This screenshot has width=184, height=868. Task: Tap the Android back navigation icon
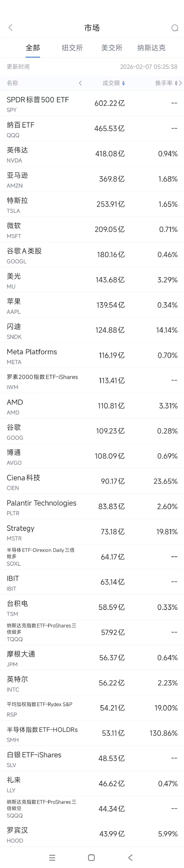131,857
